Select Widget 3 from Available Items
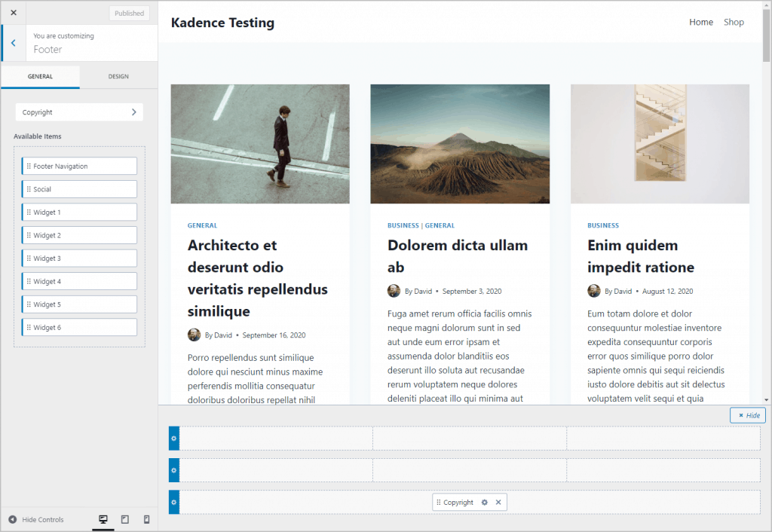Viewport: 772px width, 532px height. (x=79, y=258)
